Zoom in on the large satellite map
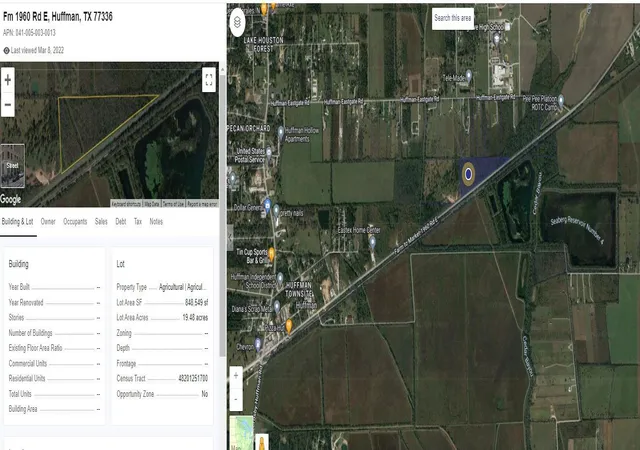 click(236, 376)
